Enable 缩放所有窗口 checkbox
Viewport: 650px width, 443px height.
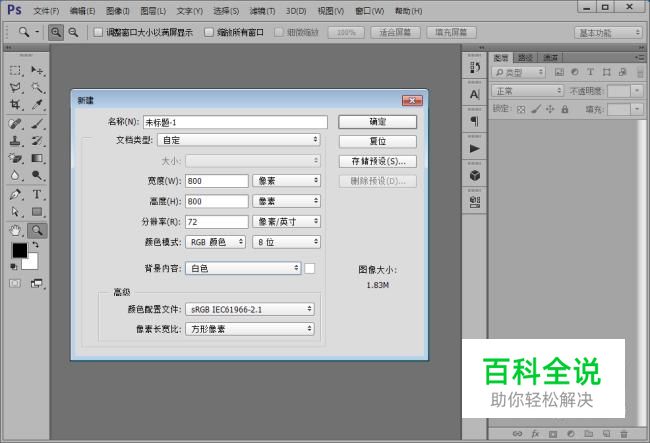pyautogui.click(x=209, y=32)
